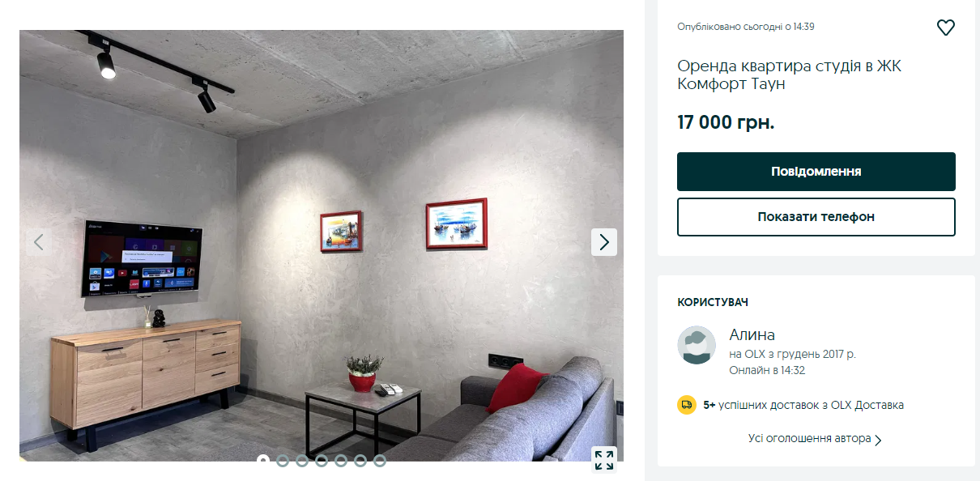
Task: Select the second gallery dot indicator
Action: click(x=283, y=461)
